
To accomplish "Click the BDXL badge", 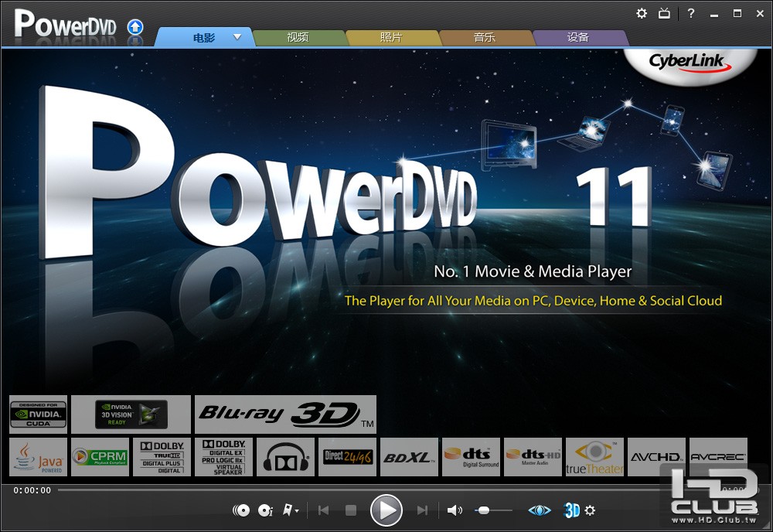I will (409, 457).
